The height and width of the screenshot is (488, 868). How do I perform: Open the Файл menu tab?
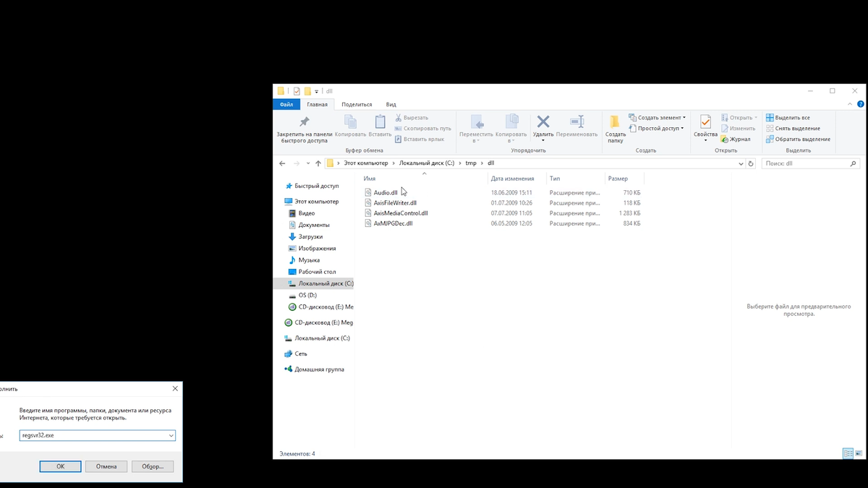pyautogui.click(x=286, y=105)
